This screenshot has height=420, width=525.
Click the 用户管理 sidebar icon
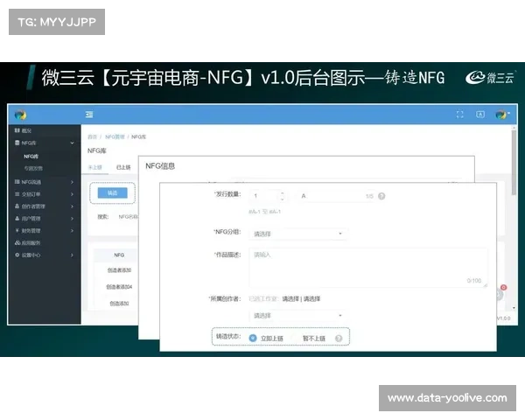(x=17, y=219)
